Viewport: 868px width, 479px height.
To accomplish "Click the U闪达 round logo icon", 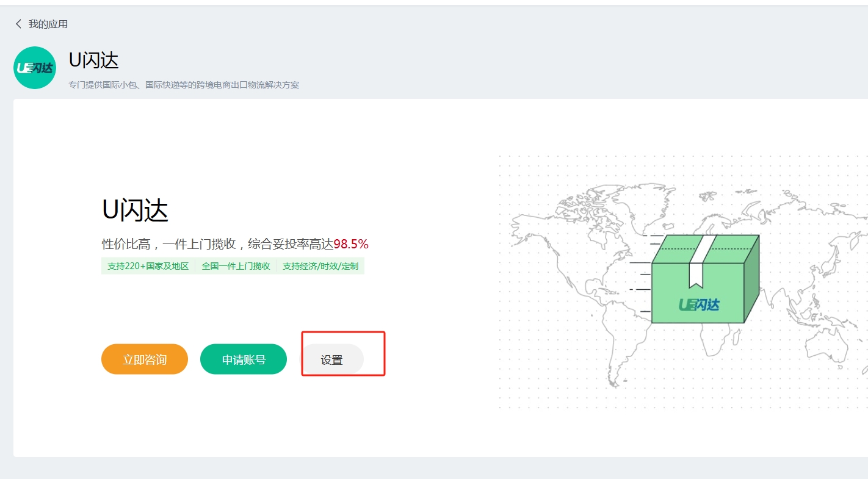I will pyautogui.click(x=35, y=68).
